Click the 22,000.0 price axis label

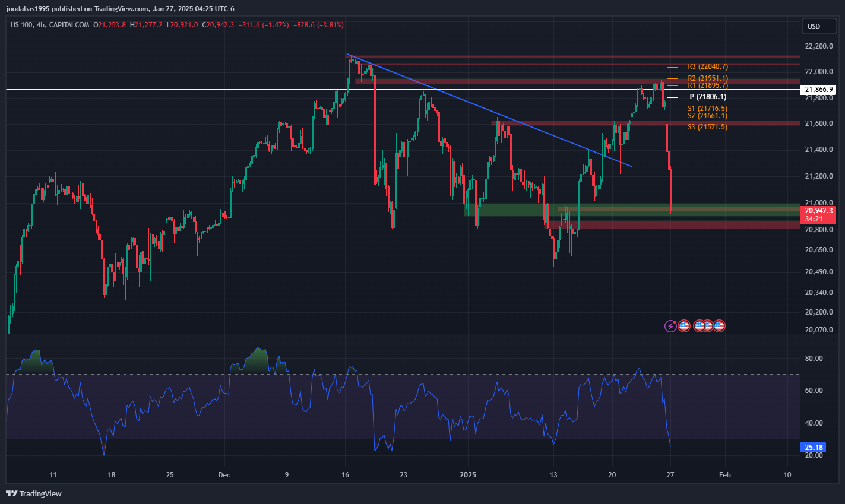click(x=818, y=72)
